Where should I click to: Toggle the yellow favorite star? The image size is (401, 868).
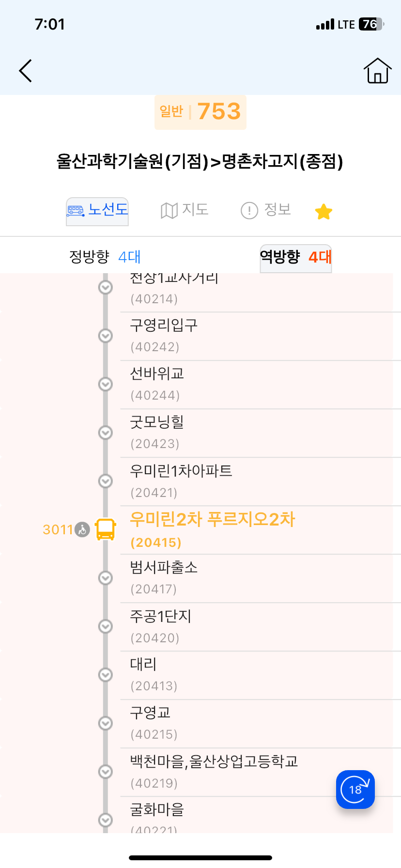point(324,212)
